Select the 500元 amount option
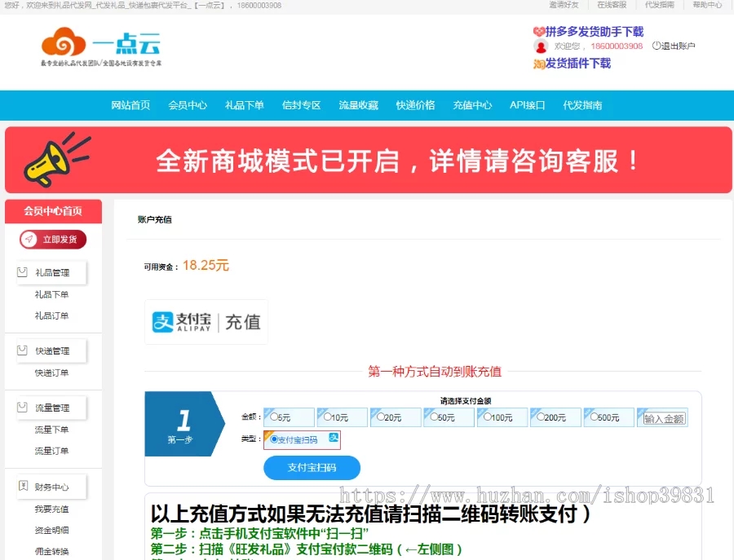The height and width of the screenshot is (560, 734). (595, 417)
